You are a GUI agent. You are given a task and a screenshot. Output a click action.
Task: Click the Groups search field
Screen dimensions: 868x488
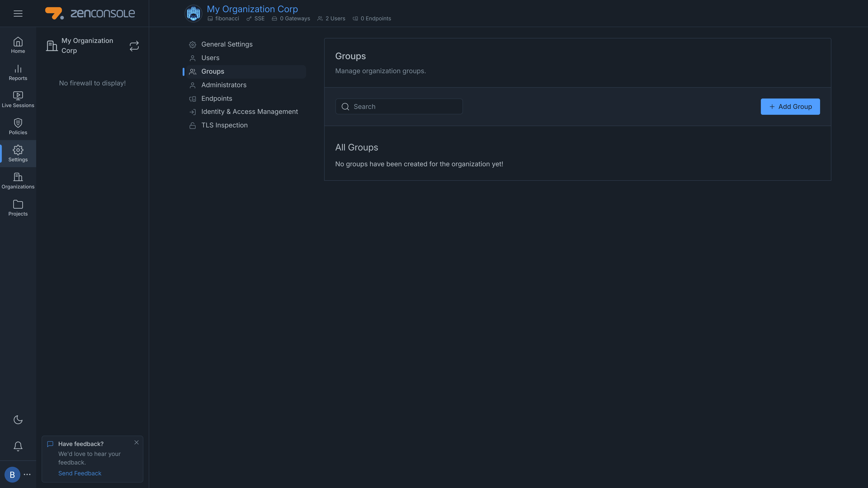tap(399, 106)
